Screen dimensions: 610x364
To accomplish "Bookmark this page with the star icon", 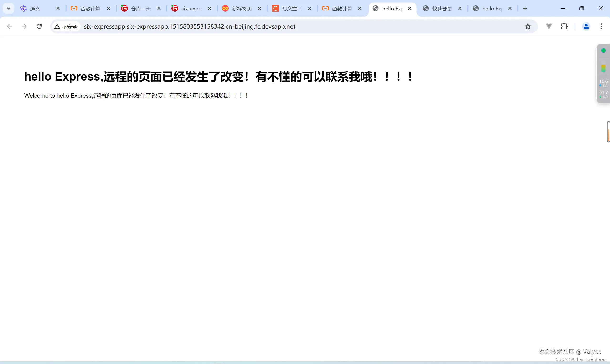I will (x=528, y=26).
